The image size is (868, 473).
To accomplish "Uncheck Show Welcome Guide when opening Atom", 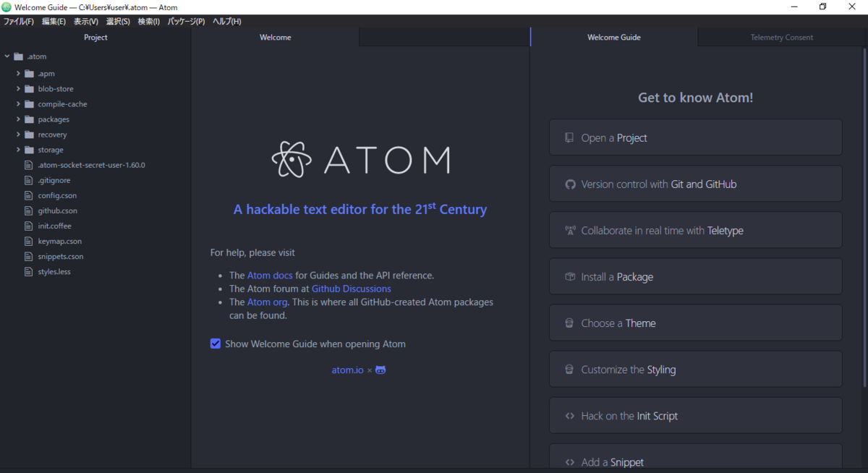I will [x=216, y=344].
